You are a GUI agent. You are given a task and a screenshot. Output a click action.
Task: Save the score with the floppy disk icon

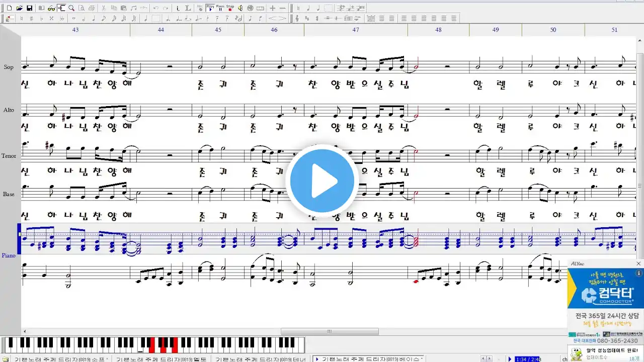pos(29,8)
